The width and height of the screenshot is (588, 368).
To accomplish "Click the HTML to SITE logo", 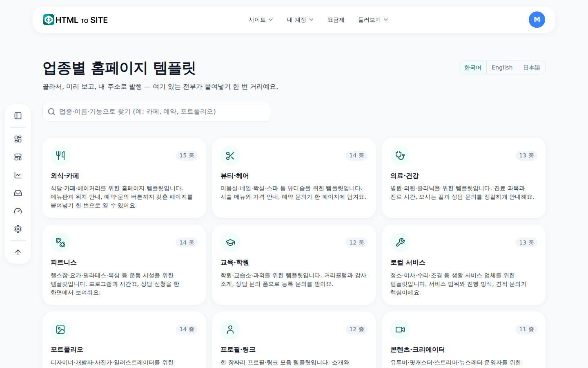I will (76, 20).
